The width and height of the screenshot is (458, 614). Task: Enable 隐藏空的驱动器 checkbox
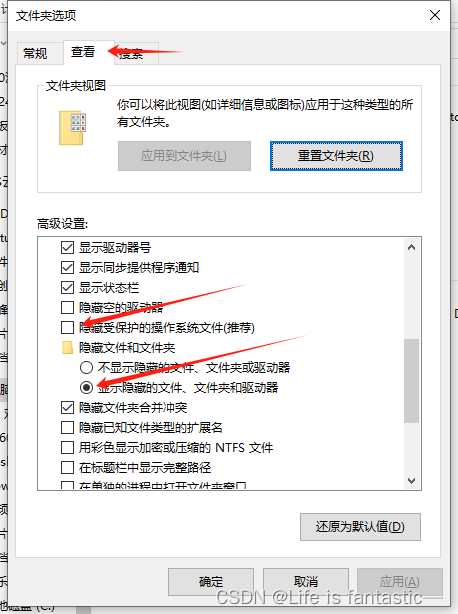tap(67, 307)
